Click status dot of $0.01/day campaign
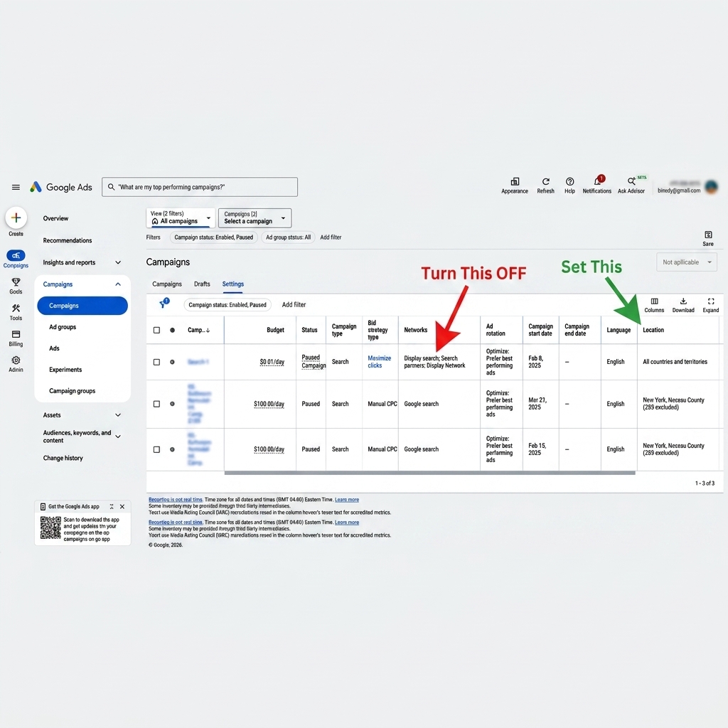728x728 pixels. tap(172, 362)
